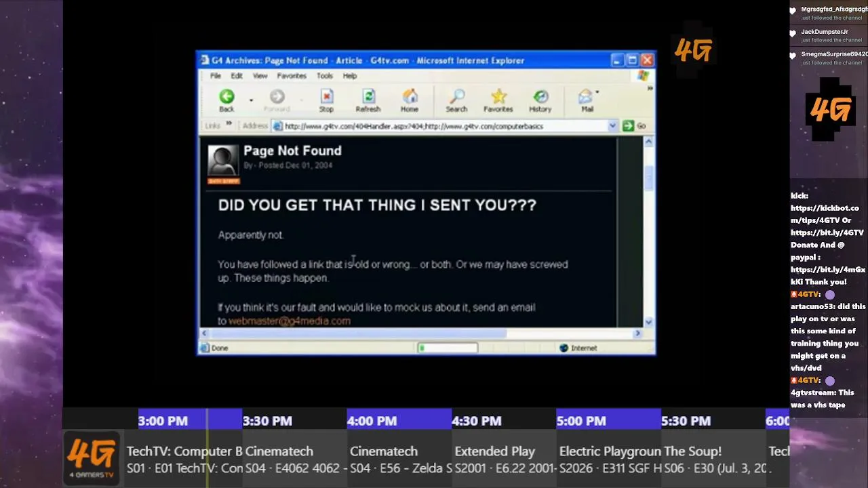Image resolution: width=868 pixels, height=488 pixels.
Task: Select the Extended Play schedule entry
Action: [505, 459]
